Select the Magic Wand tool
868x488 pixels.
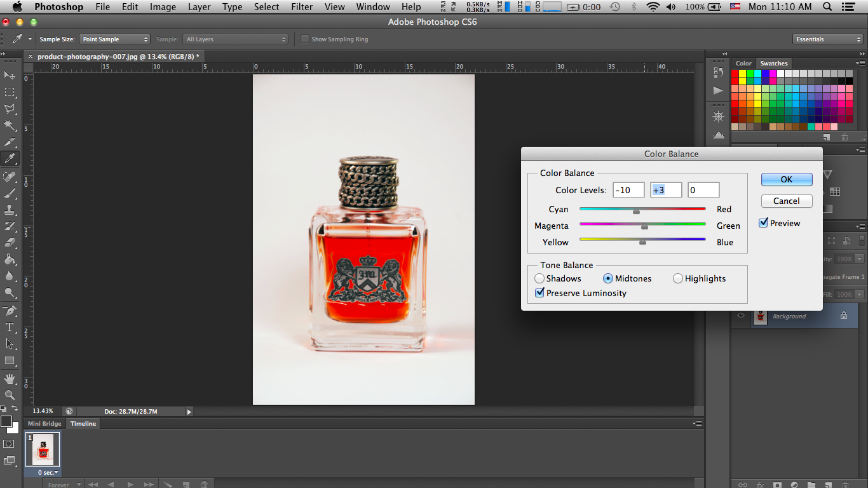[x=10, y=125]
